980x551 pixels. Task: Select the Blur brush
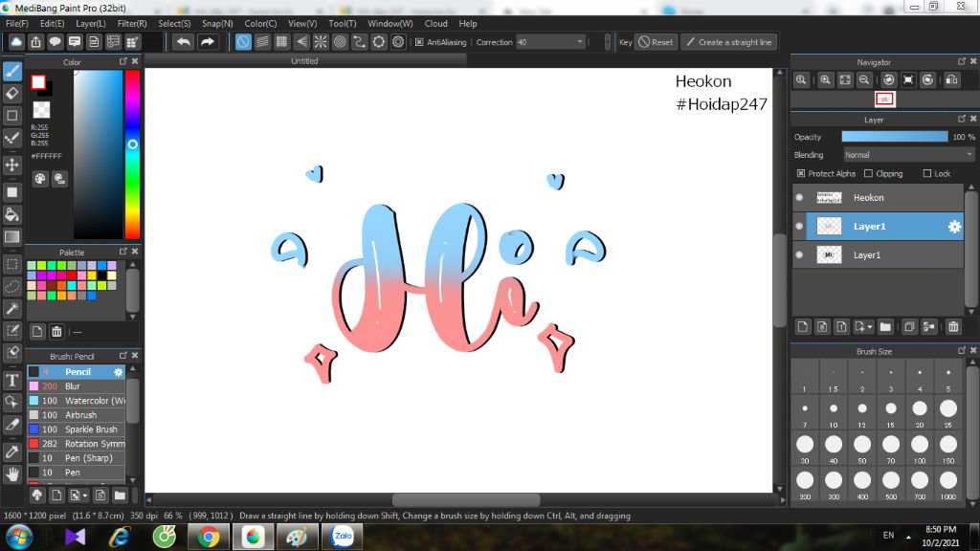click(77, 386)
